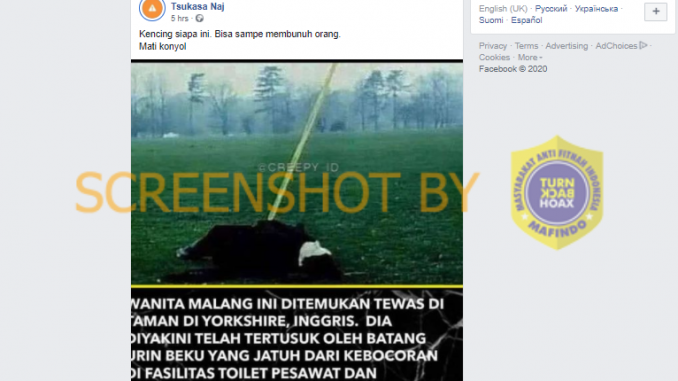Open Tsukasa Naj profile name link
This screenshot has width=678, height=381.
[197, 6]
